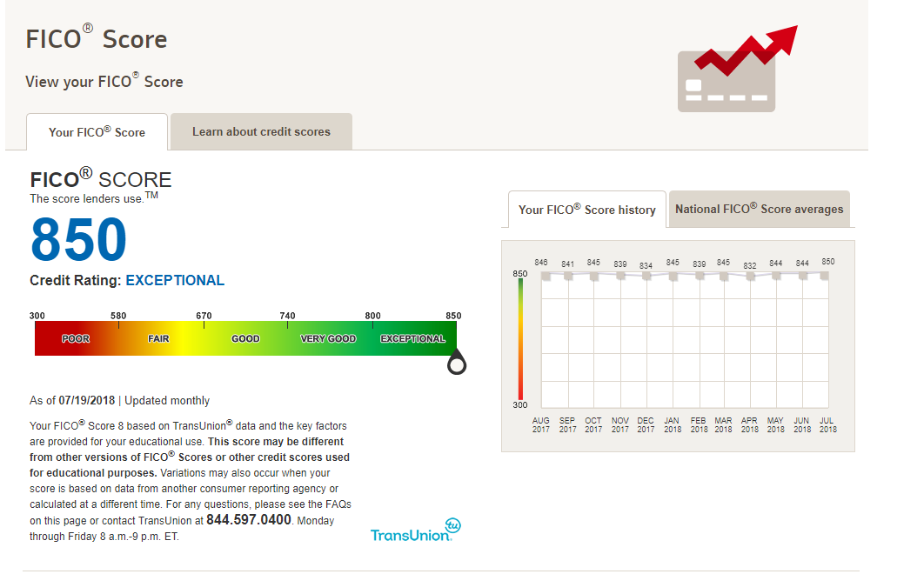Click the TransUnion logo
This screenshot has height=574, width=924.
415,530
